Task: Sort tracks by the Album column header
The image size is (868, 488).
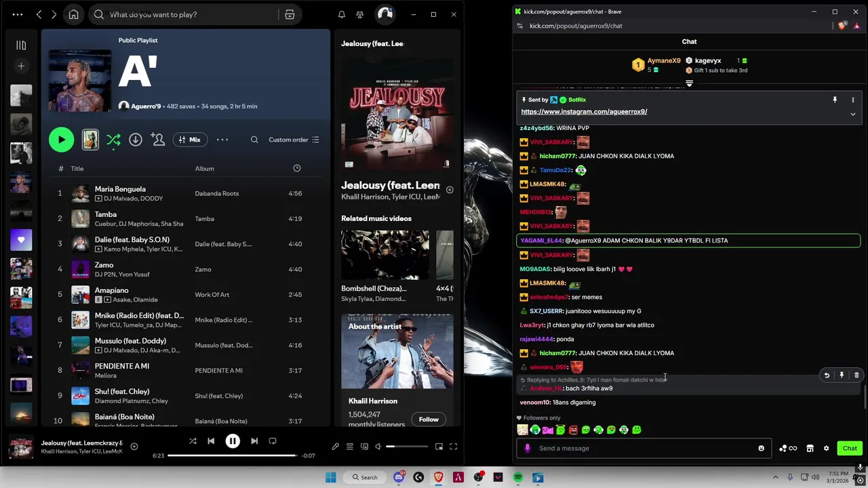Action: click(x=204, y=169)
